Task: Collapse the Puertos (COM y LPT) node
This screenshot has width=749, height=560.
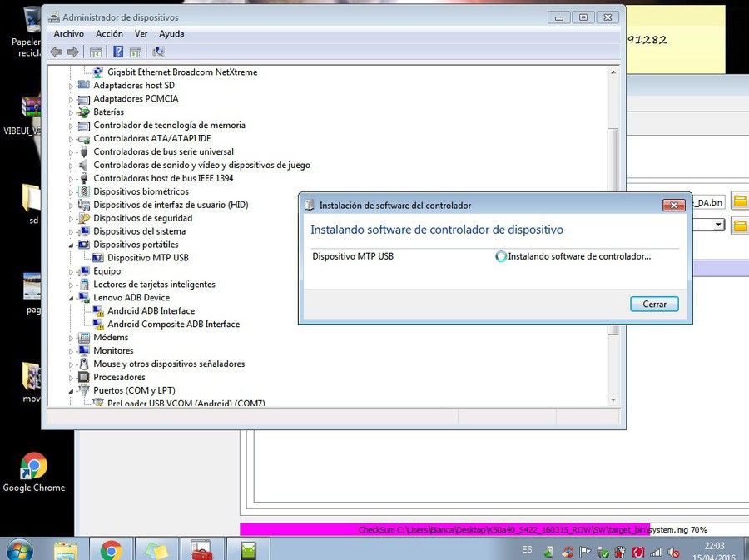Action: 72,390
